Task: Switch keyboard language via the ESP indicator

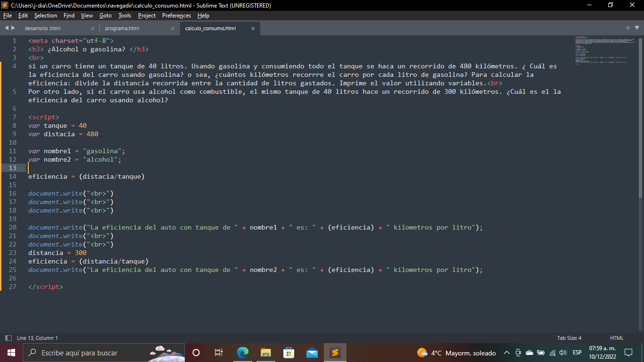Action: 576,353
